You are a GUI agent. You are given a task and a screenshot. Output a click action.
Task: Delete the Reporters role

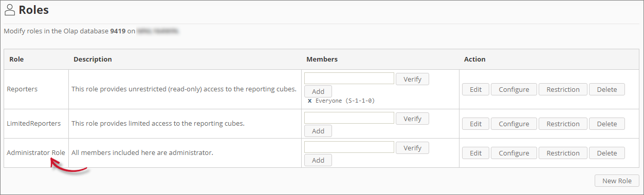pyautogui.click(x=607, y=89)
